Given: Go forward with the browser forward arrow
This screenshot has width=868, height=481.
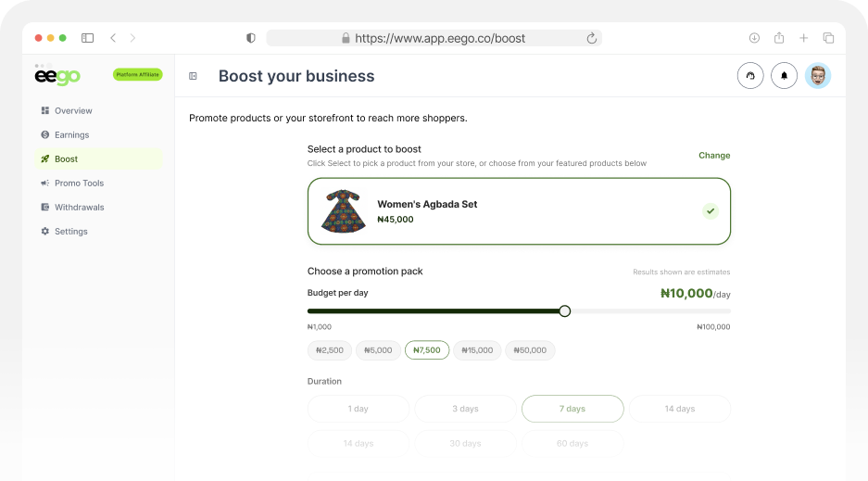Looking at the screenshot, I should click(132, 38).
